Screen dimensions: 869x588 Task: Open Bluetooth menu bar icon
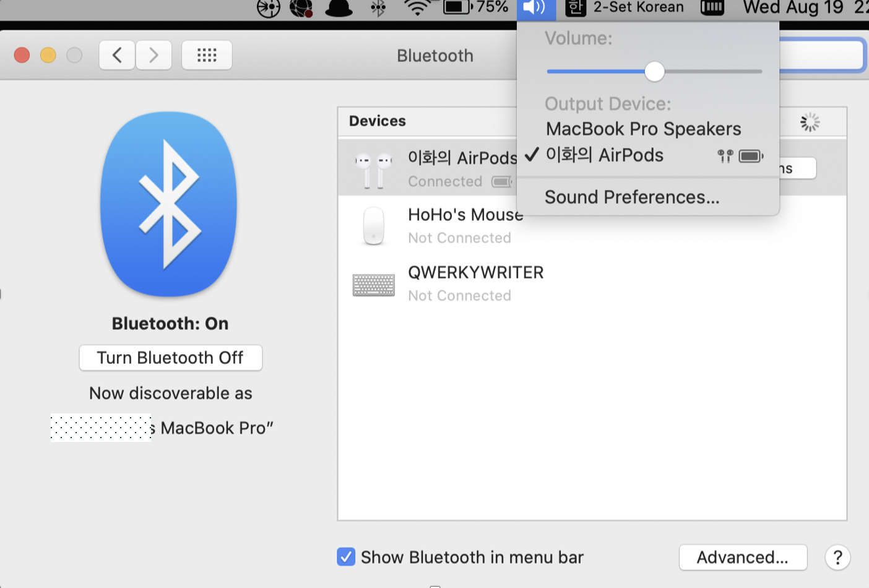(x=378, y=8)
